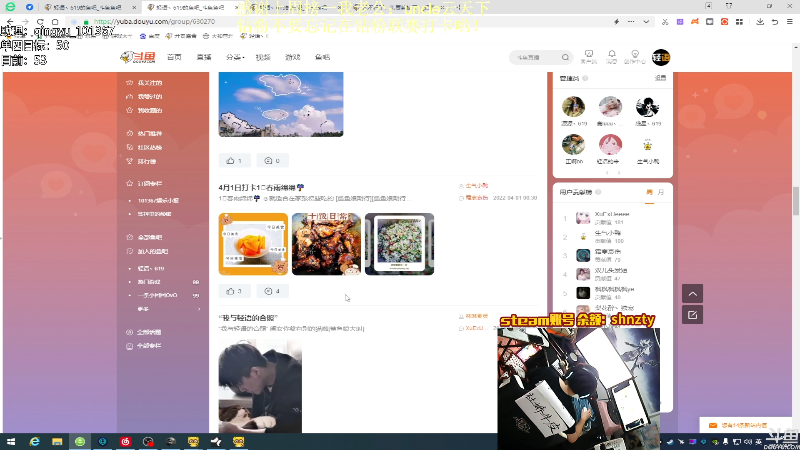
Task: Open the 直播 nav item
Action: tap(204, 57)
